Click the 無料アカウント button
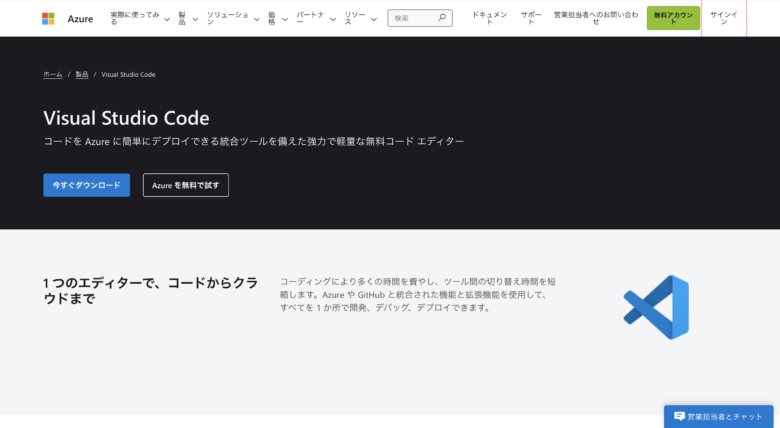The height and width of the screenshot is (428, 780). [x=673, y=18]
